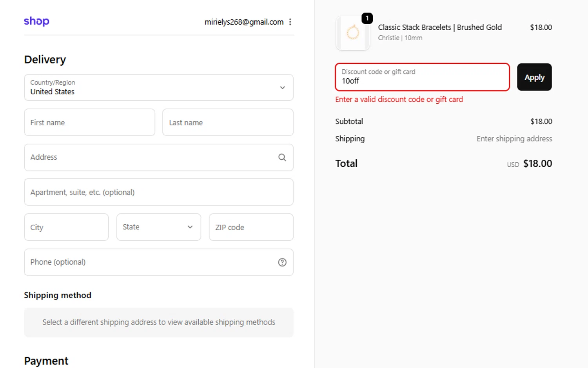Apply the discount code
This screenshot has height=368, width=588.
534,77
